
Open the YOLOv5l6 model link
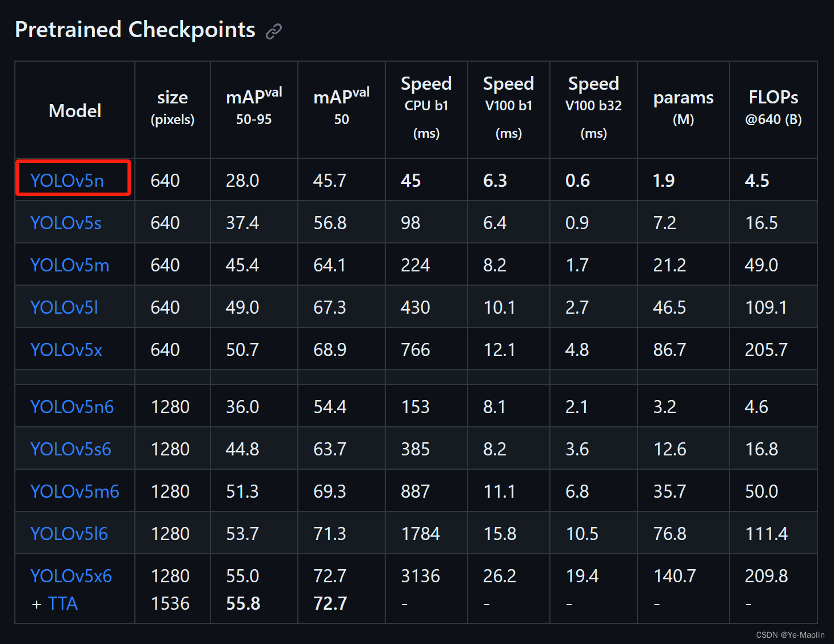coord(69,534)
